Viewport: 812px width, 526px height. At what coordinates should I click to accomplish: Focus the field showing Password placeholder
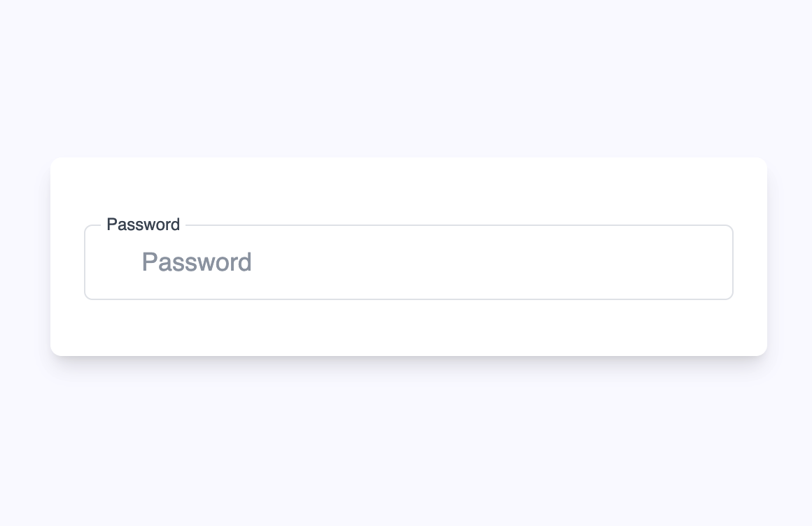(409, 262)
